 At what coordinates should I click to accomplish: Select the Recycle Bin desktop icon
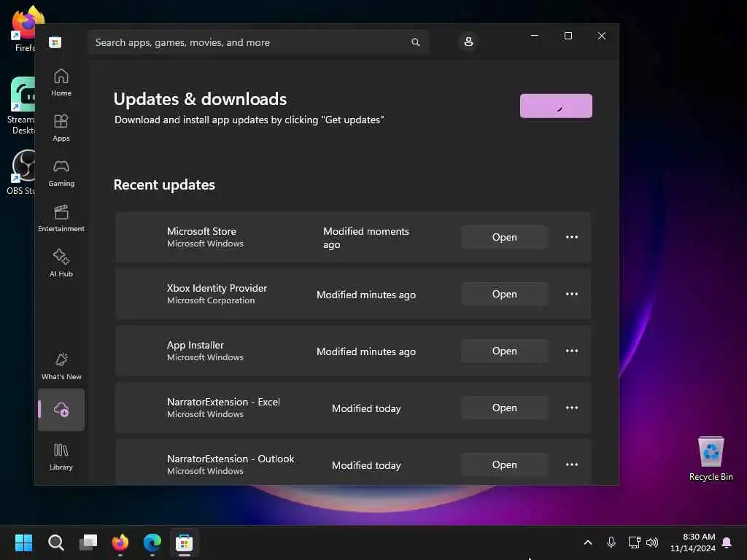(x=711, y=459)
